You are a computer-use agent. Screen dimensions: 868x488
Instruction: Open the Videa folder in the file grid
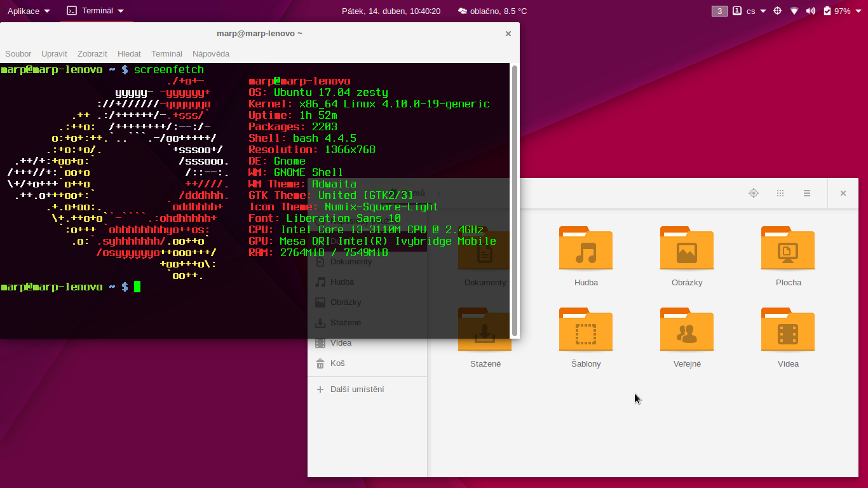click(788, 330)
